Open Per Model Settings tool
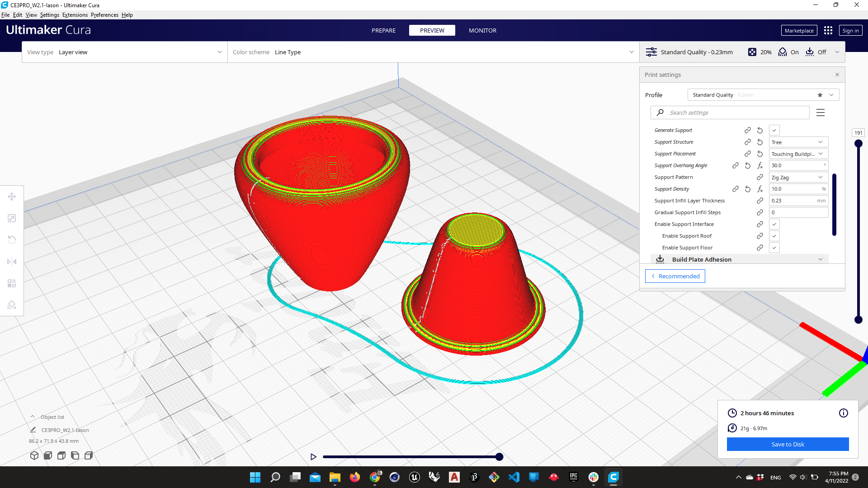The height and width of the screenshot is (488, 868). pos(12,283)
